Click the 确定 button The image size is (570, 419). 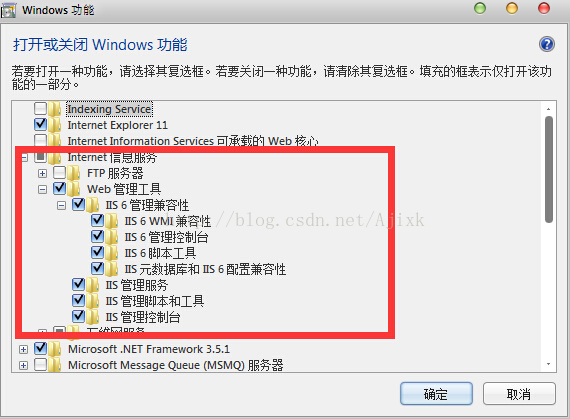tap(436, 394)
